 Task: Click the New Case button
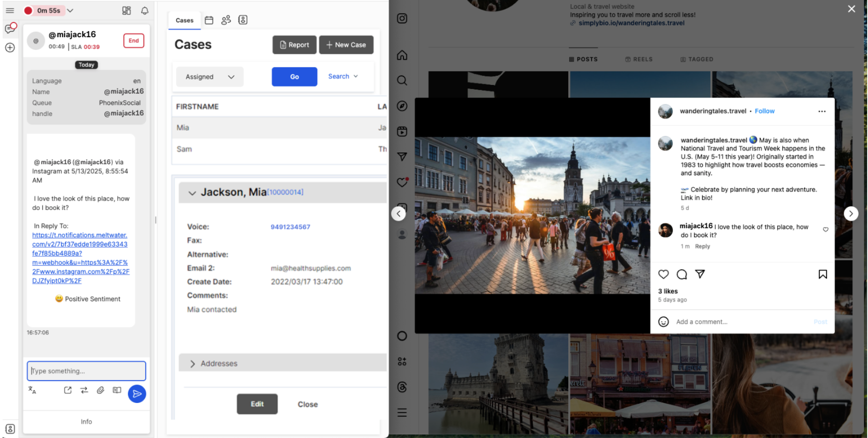pos(346,45)
